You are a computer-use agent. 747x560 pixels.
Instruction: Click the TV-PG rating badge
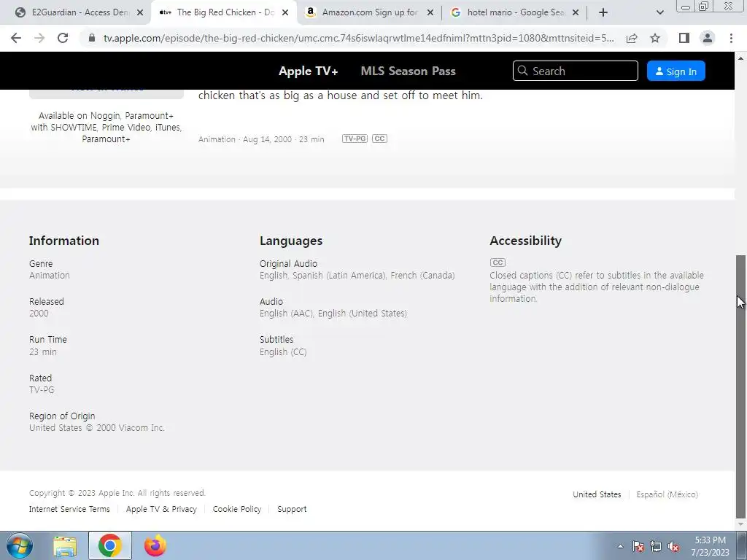[x=355, y=139]
